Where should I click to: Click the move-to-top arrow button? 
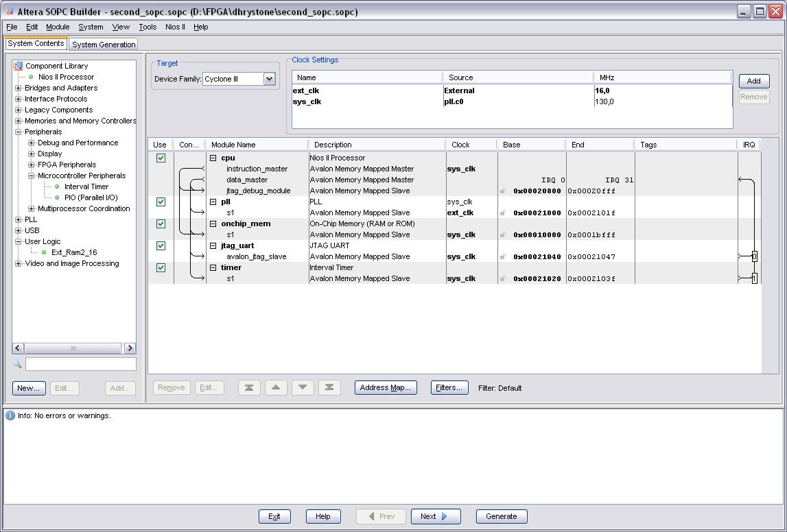click(249, 388)
